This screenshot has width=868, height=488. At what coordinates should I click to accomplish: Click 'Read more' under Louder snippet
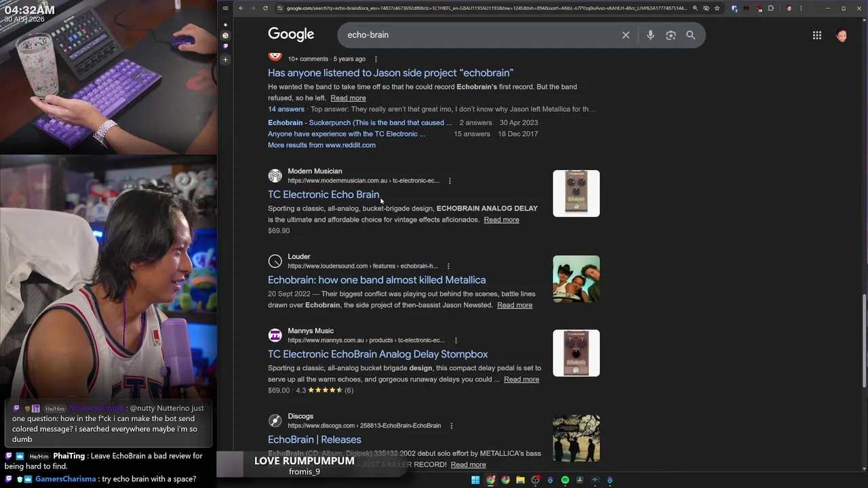[515, 305]
